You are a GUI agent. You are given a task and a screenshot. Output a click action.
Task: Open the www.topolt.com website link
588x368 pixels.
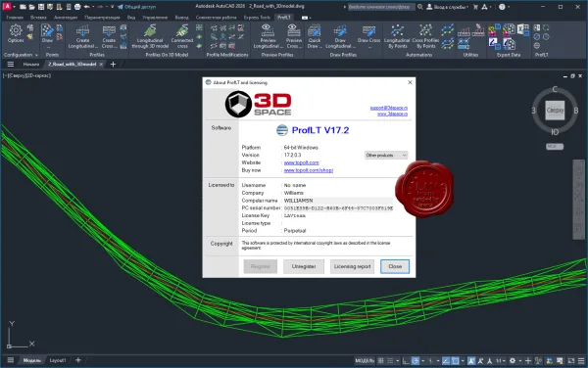[x=302, y=162]
